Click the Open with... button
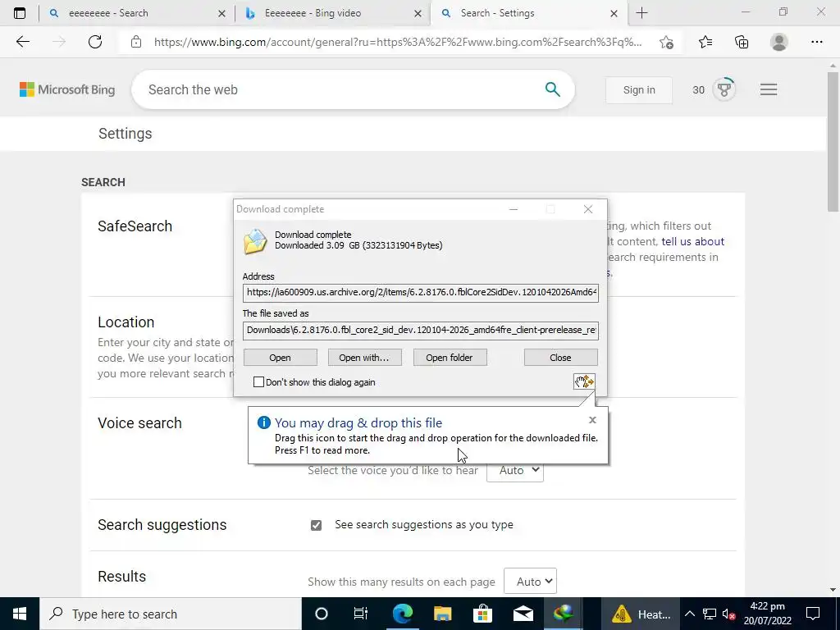The height and width of the screenshot is (630, 840). coord(364,358)
